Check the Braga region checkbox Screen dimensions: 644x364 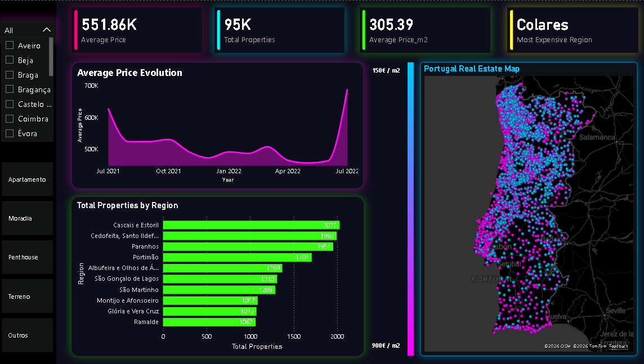10,75
